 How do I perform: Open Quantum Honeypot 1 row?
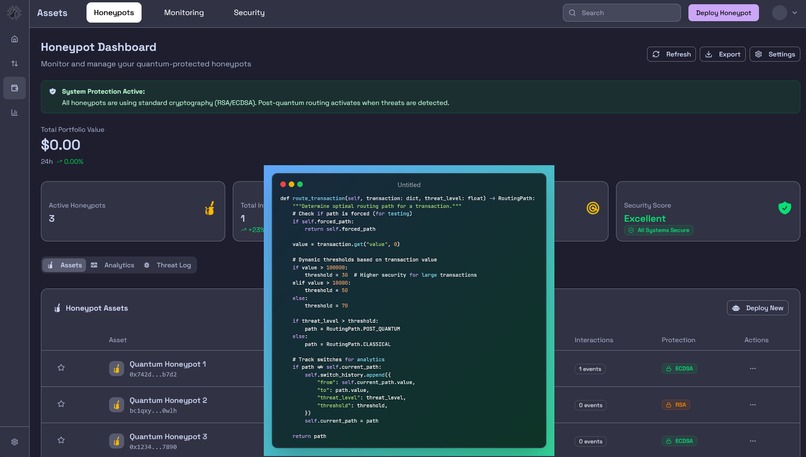coord(420,369)
